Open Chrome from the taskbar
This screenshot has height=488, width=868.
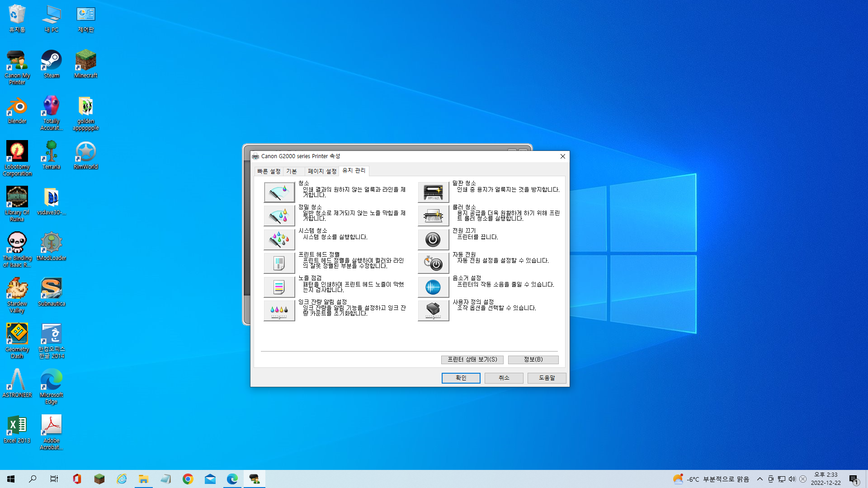tap(188, 479)
